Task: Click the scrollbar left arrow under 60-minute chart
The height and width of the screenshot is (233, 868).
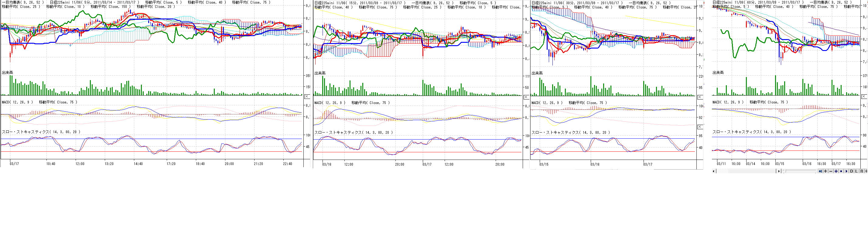Action: click(714, 171)
